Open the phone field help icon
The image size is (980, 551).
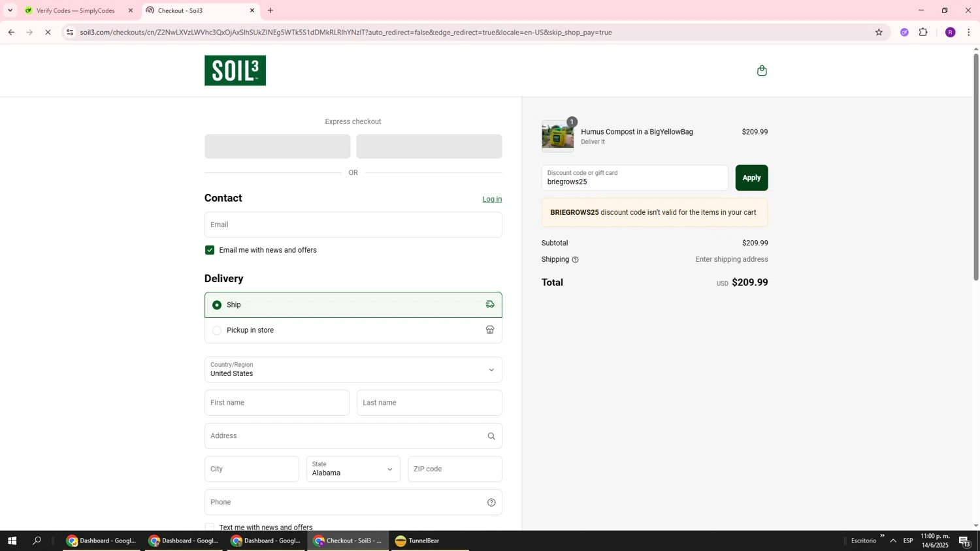coord(491,502)
